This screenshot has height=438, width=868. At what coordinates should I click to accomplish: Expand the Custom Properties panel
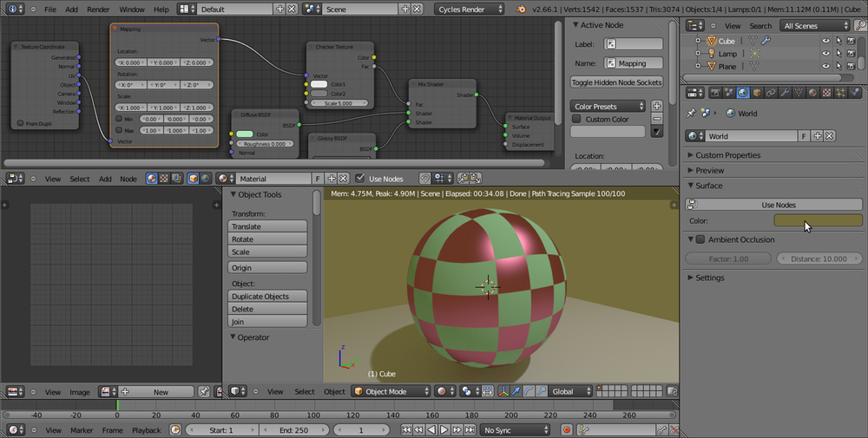click(727, 155)
